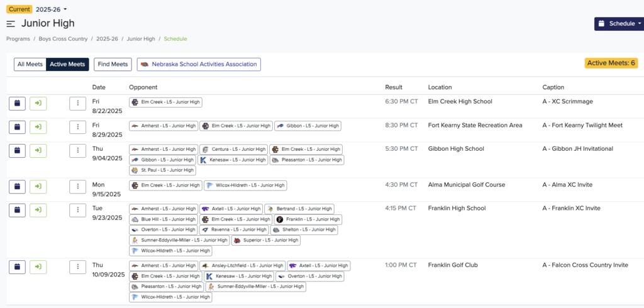Open three-dot menu for 9/04/2025 meet

pyautogui.click(x=77, y=151)
